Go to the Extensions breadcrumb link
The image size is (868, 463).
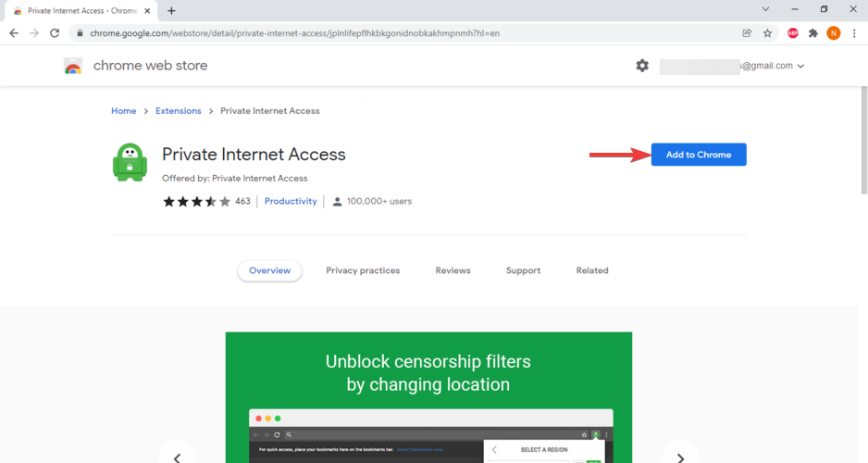click(x=179, y=111)
